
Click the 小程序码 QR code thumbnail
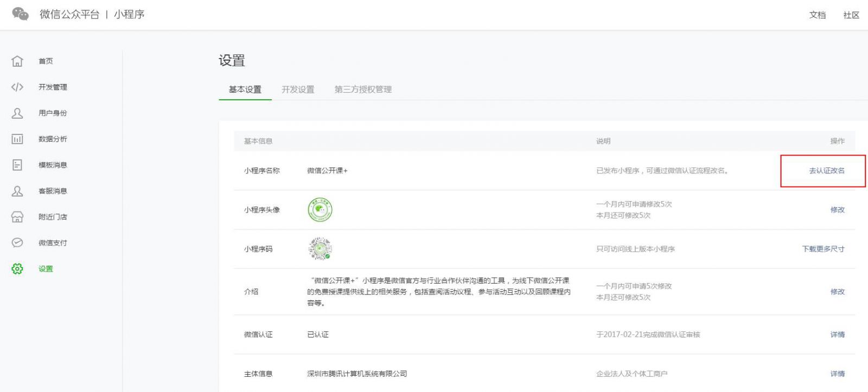pos(320,249)
